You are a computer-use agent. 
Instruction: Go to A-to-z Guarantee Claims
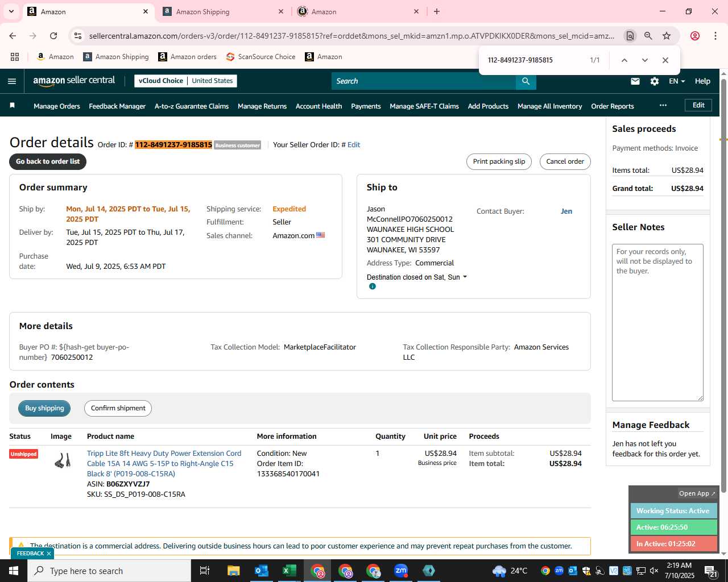pyautogui.click(x=192, y=106)
